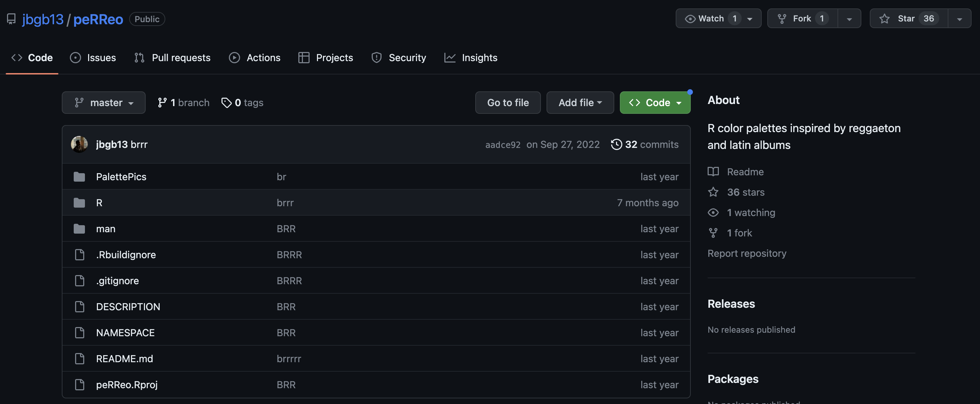Open the master branch dropdown
This screenshot has width=980, height=404.
104,103
